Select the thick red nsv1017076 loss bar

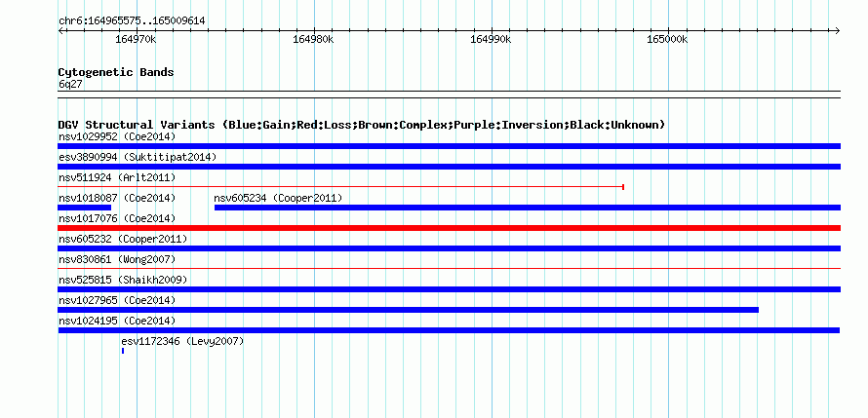tap(449, 228)
